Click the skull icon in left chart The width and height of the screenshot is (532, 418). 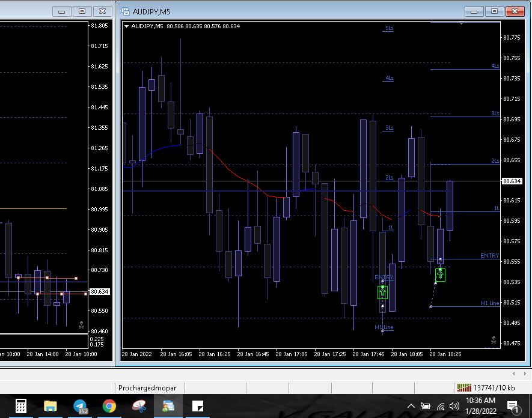click(81, 325)
